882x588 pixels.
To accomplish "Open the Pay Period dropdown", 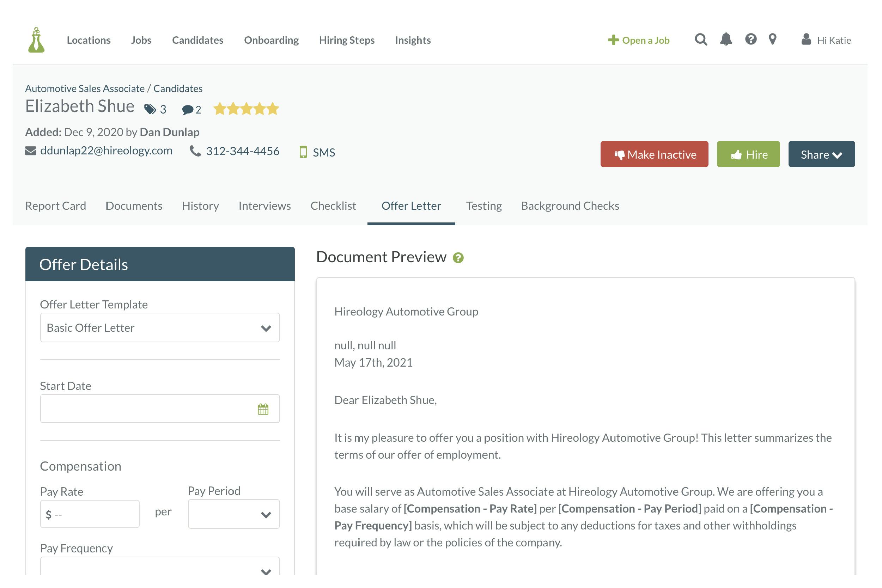I will coord(234,514).
